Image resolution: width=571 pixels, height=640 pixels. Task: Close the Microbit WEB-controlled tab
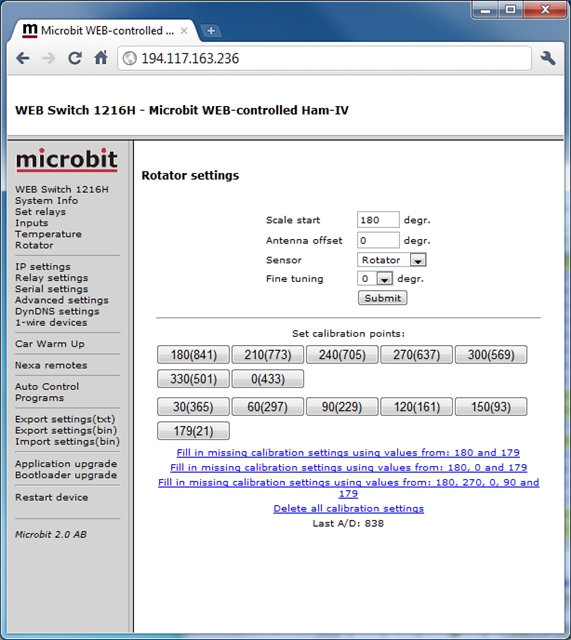pyautogui.click(x=184, y=31)
